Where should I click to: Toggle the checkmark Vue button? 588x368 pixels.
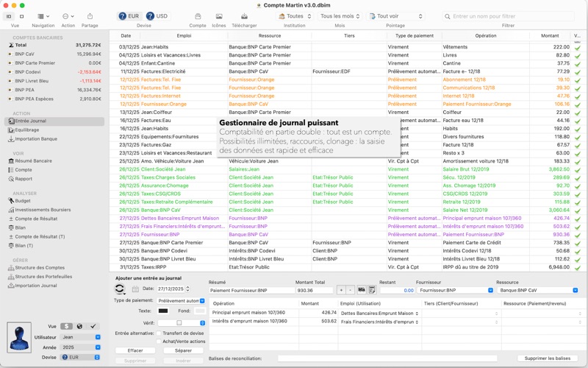(x=93, y=326)
